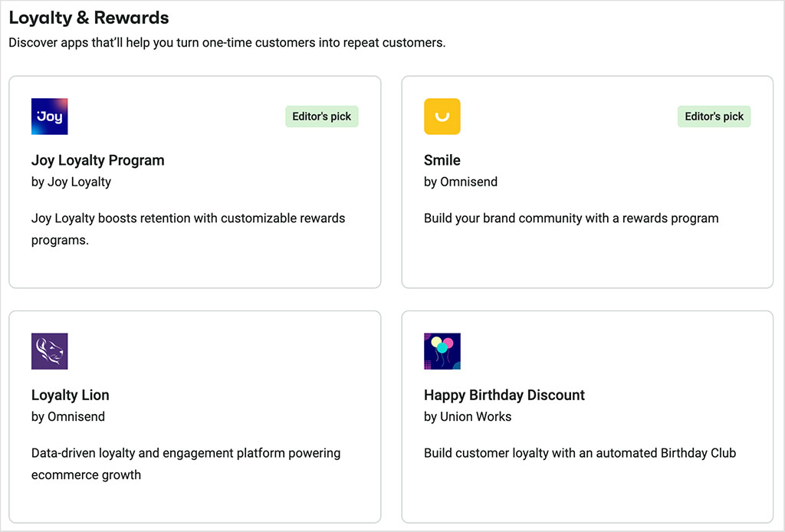Click 'by Omnisend' under Loyalty Lion

click(x=68, y=417)
